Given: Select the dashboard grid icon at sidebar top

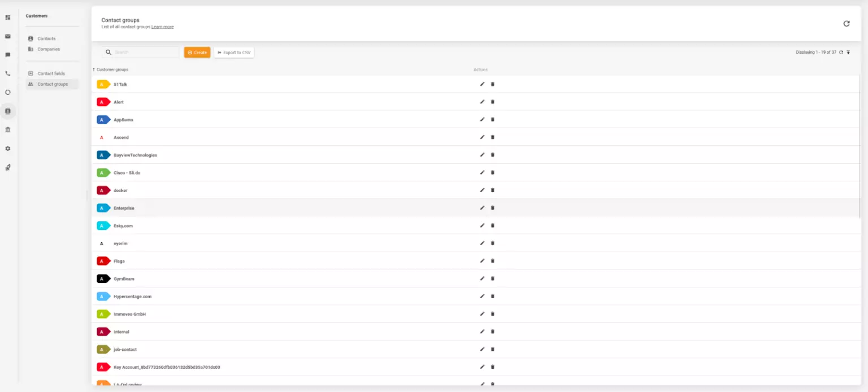Looking at the screenshot, I should pos(7,18).
